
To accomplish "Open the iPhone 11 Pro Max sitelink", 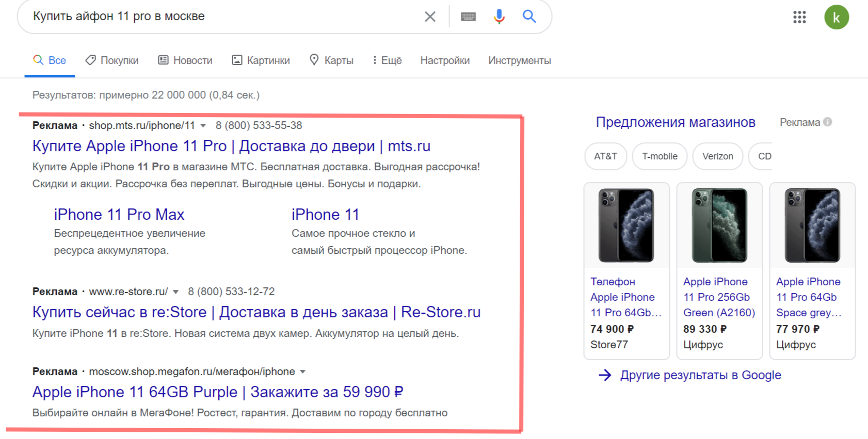I will click(x=119, y=215).
